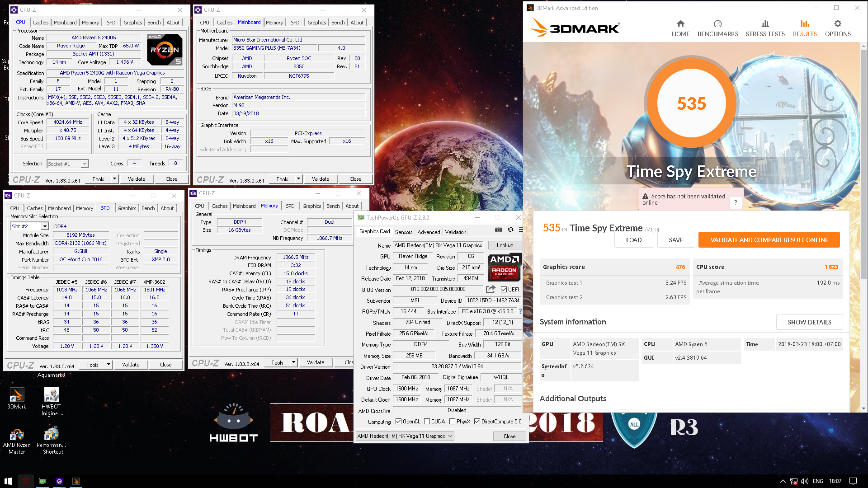This screenshot has width=868, height=488.
Task: Expand Tools arrow in CPU-Z Mainboard window
Action: [x=298, y=179]
